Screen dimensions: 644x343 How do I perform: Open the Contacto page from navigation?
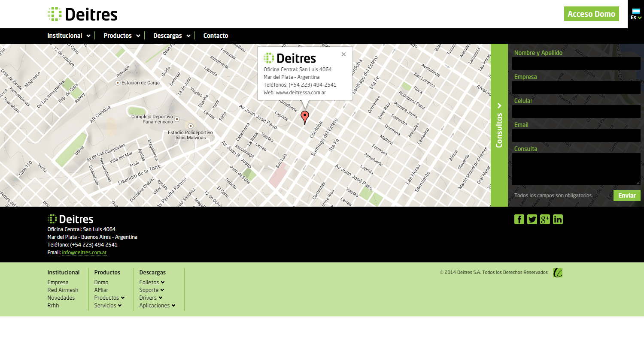point(216,36)
